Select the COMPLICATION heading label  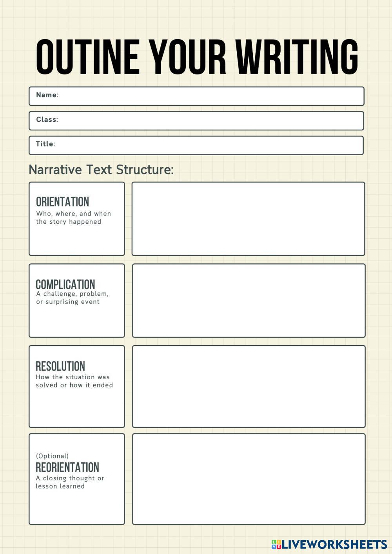tap(65, 284)
